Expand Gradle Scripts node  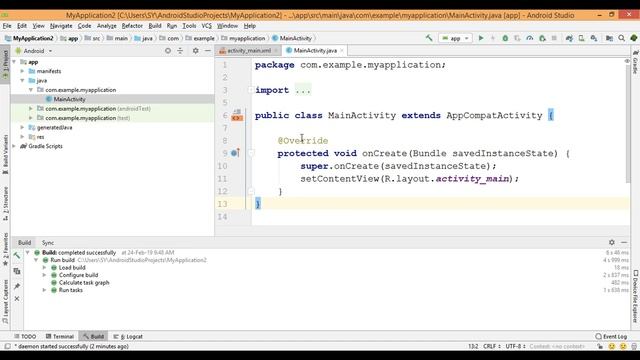click(x=14, y=146)
